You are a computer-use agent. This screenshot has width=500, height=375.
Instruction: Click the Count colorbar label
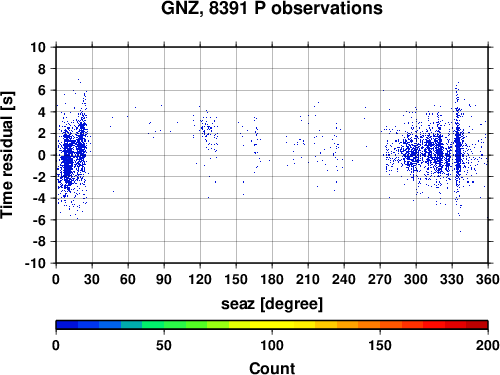point(272,368)
